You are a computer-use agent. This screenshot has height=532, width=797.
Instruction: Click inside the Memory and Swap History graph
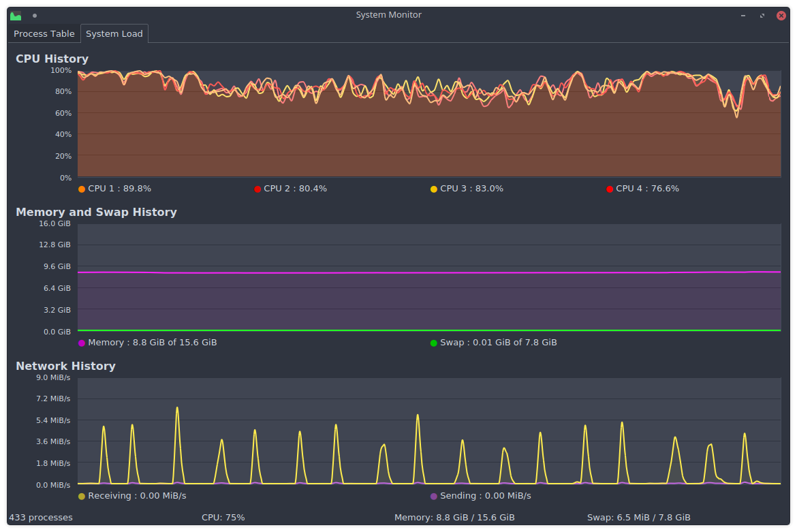[x=429, y=300]
